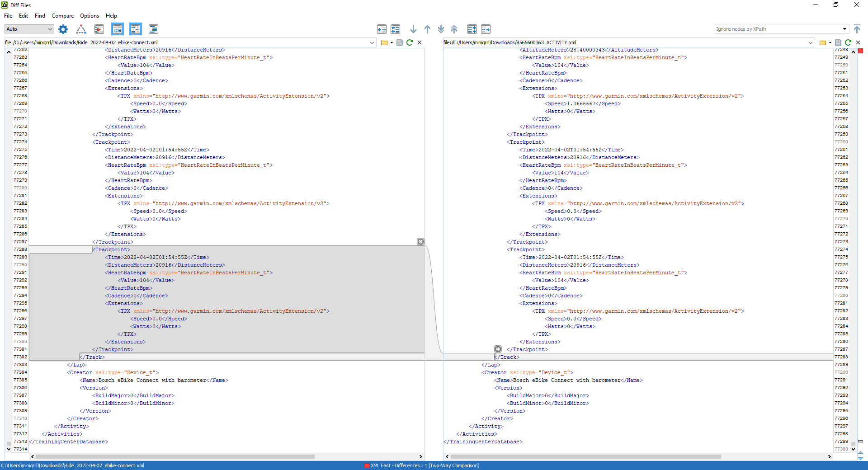
Task: Toggle the format and indent button
Action: click(x=153, y=29)
